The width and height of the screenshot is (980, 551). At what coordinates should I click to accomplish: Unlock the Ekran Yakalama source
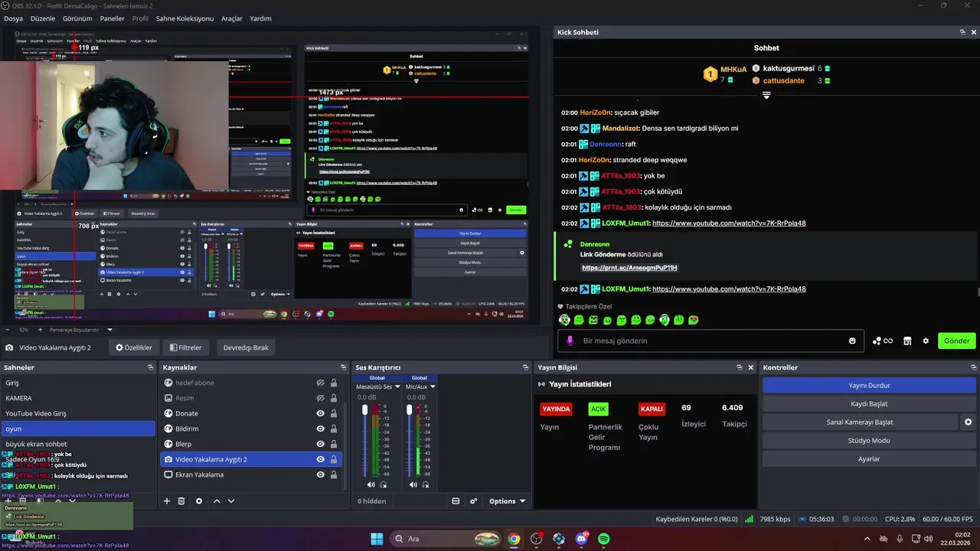[x=334, y=474]
